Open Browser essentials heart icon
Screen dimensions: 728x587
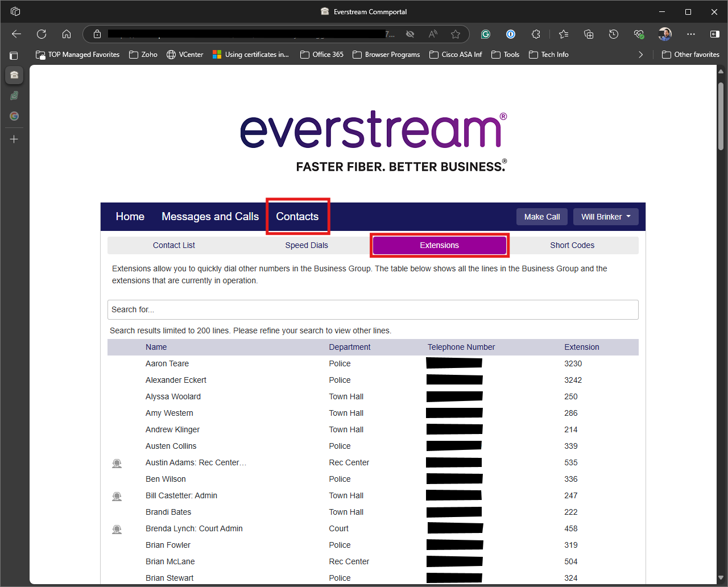click(639, 34)
